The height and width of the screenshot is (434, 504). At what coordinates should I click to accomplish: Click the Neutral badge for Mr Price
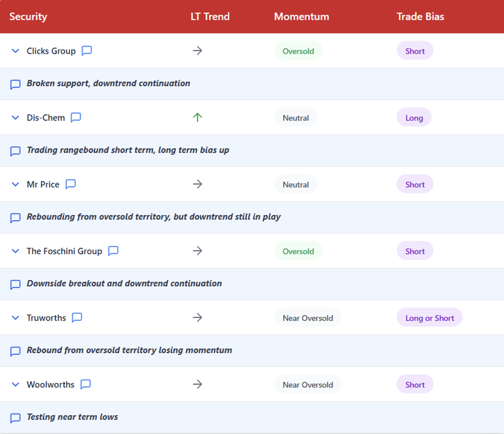click(296, 184)
